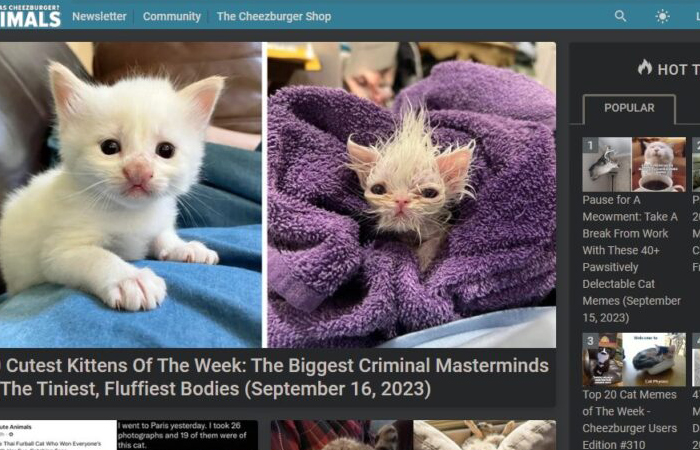Click the Animals site logo

click(30, 15)
